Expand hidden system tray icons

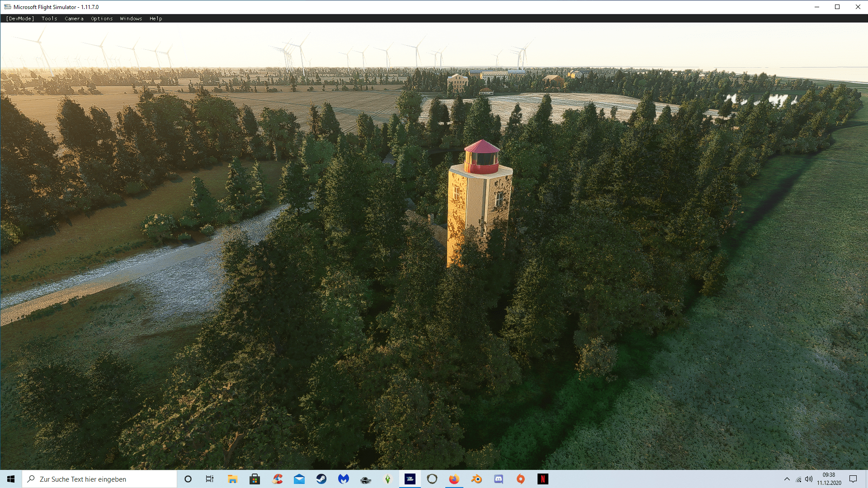tap(787, 479)
